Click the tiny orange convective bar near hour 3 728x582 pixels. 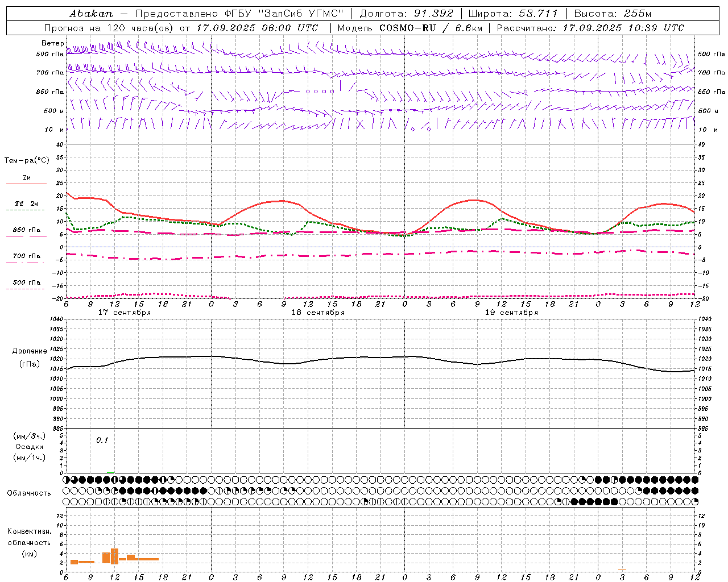(622, 569)
